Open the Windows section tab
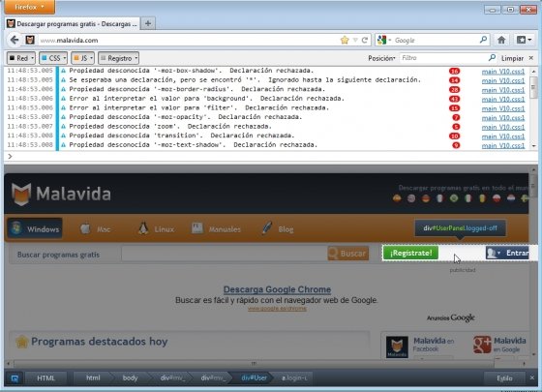Screen dimensions: 542x392 (x=35, y=228)
